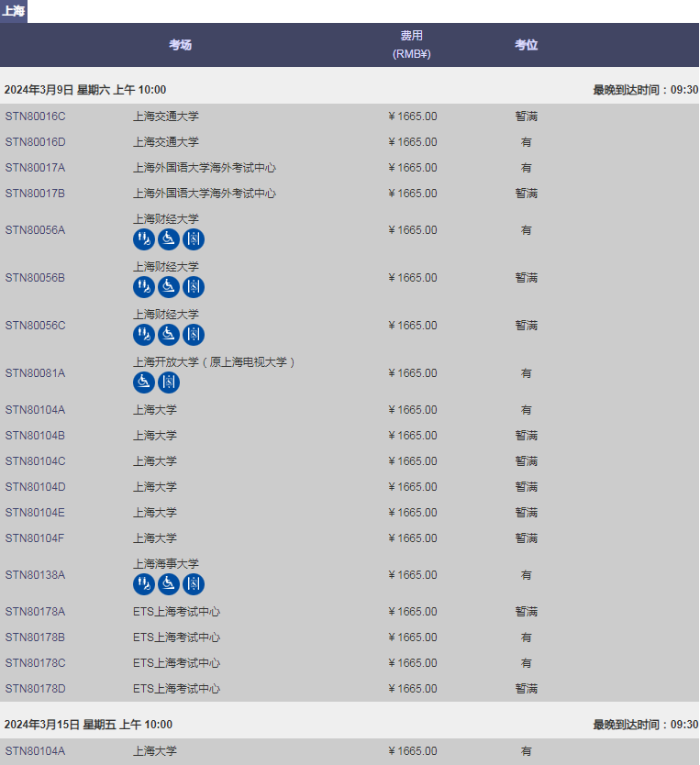Select the wheelchair icon under 上海海事大学
This screenshot has width=700, height=765.
(x=169, y=584)
